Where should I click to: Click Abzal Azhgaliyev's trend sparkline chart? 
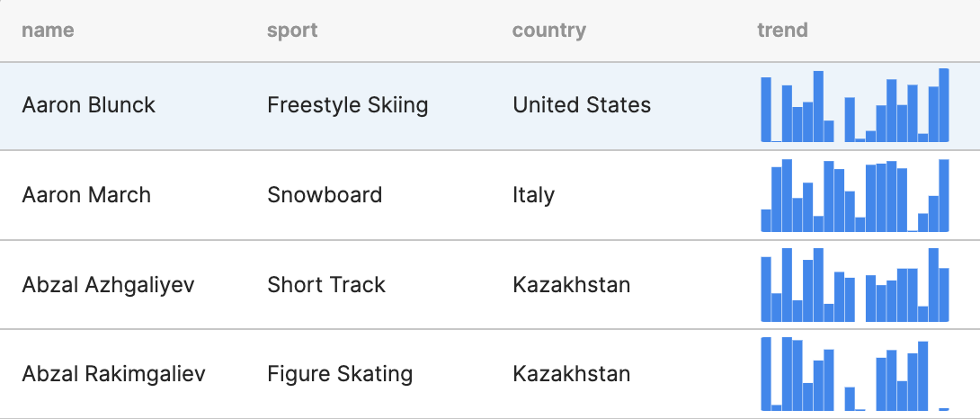pyautogui.click(x=855, y=285)
